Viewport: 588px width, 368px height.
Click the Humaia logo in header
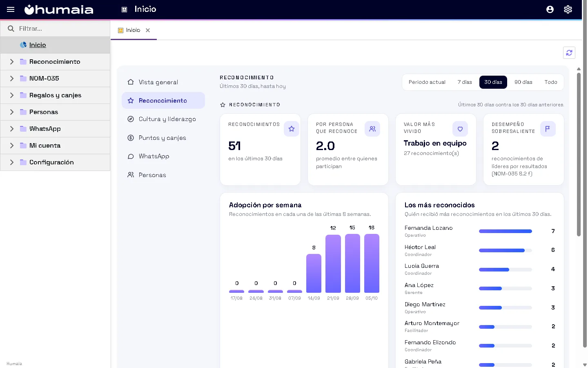[59, 9]
